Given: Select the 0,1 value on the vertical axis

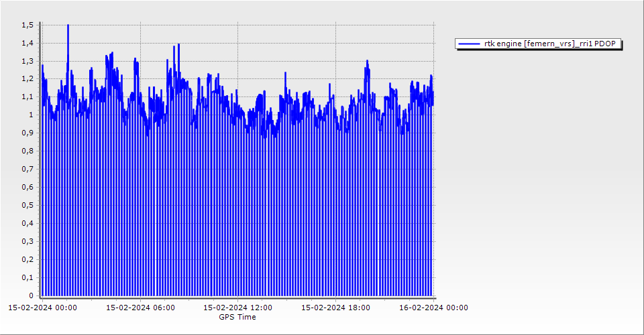Looking at the screenshot, I should coord(27,277).
